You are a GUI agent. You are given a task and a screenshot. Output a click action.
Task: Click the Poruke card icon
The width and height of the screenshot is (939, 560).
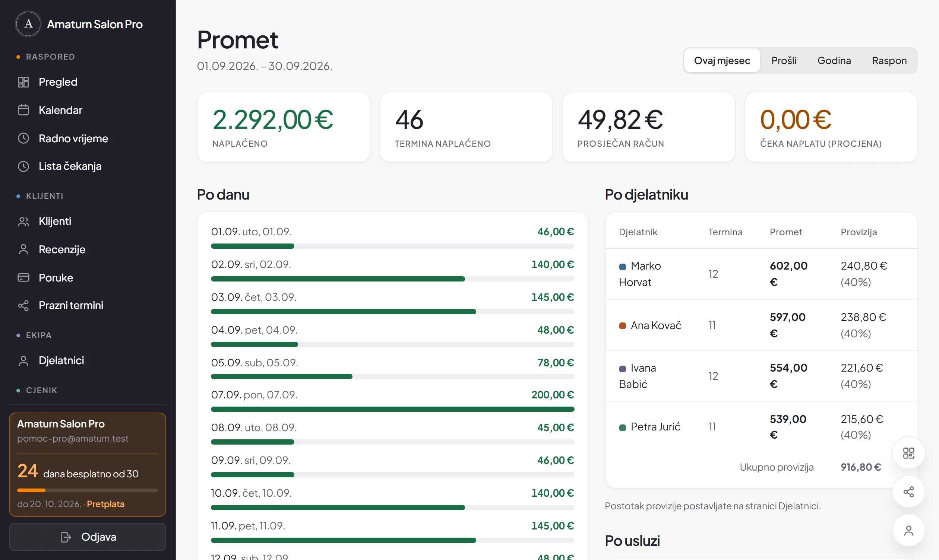tap(23, 278)
